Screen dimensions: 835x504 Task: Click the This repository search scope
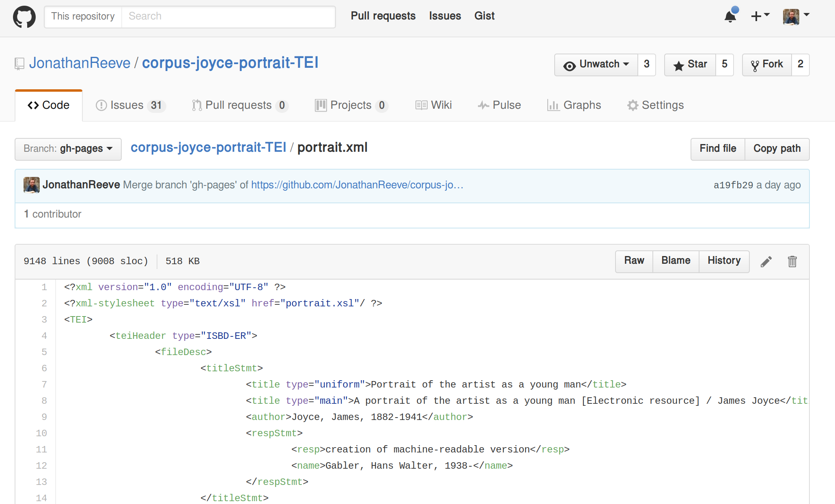[83, 17]
